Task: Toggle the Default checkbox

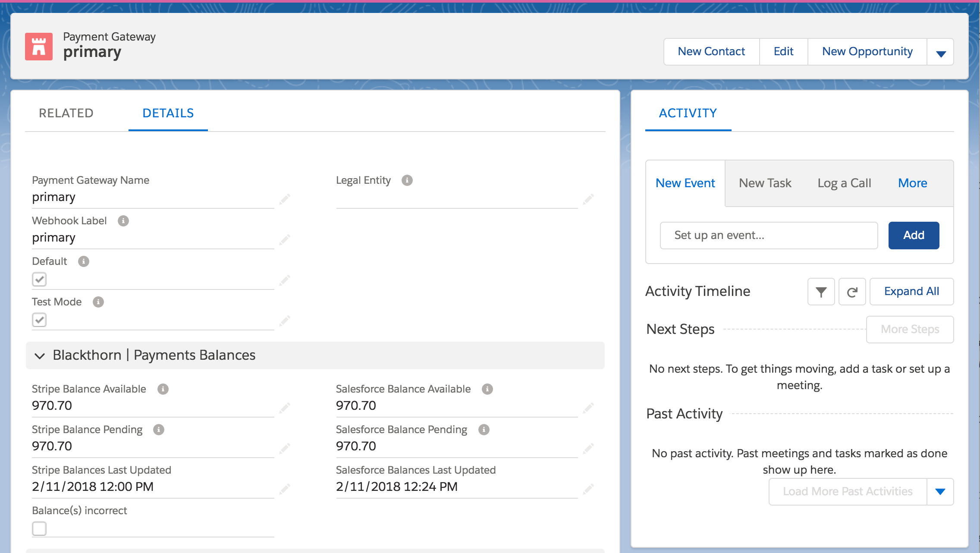Action: click(39, 280)
